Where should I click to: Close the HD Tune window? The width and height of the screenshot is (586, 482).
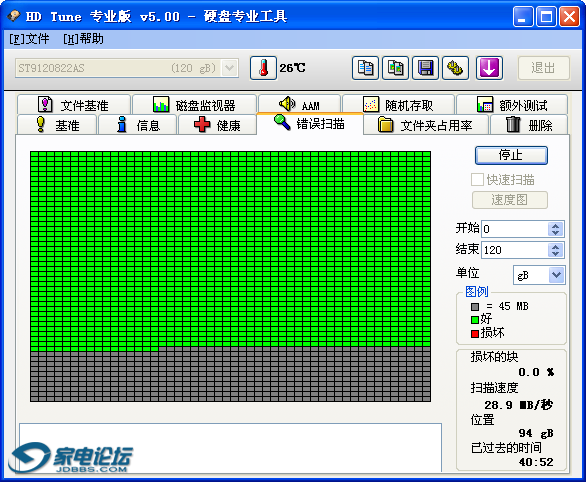click(569, 16)
